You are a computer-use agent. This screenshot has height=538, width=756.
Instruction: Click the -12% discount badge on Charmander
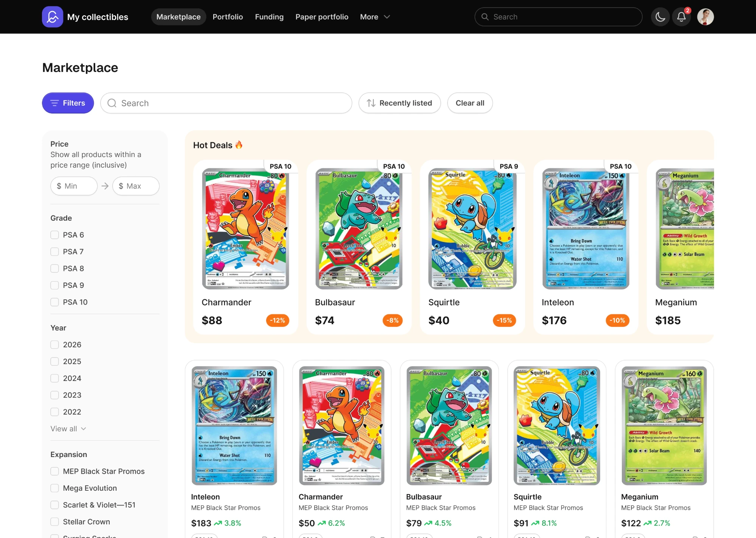click(277, 320)
